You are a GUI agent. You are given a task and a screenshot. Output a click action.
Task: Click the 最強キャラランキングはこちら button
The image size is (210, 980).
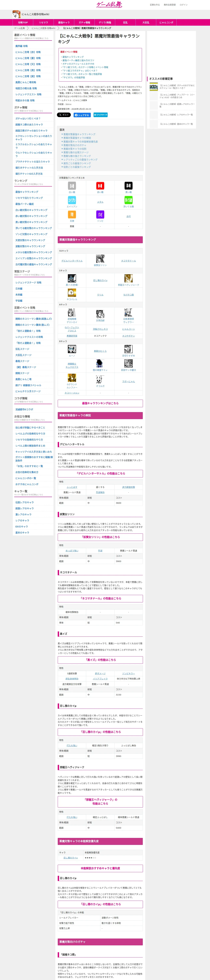[x=100, y=403]
